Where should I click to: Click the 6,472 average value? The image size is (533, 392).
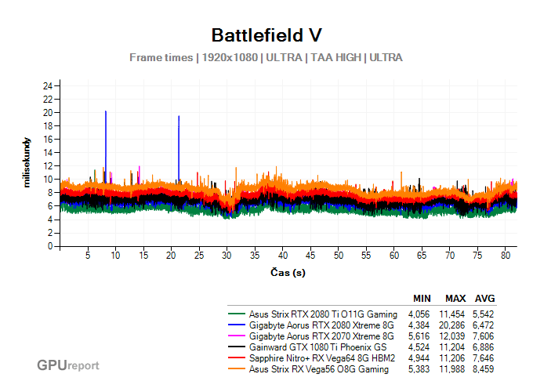[x=483, y=325]
